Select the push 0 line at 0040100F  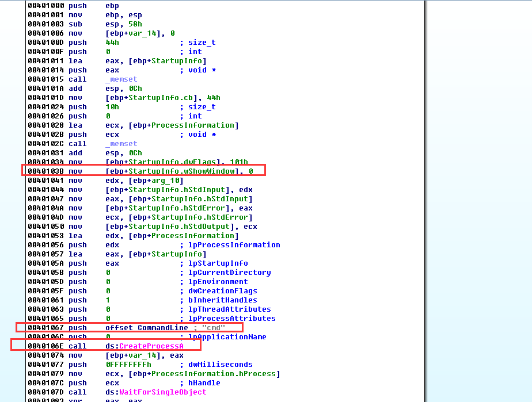[x=115, y=52]
